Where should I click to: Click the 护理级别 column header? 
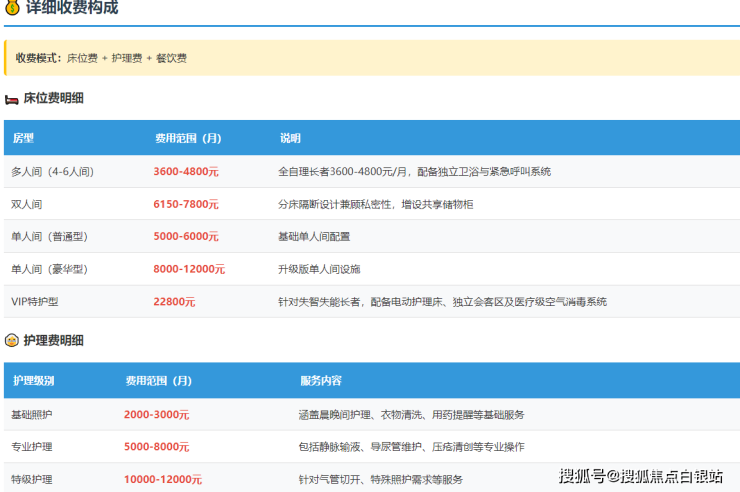[x=33, y=381]
